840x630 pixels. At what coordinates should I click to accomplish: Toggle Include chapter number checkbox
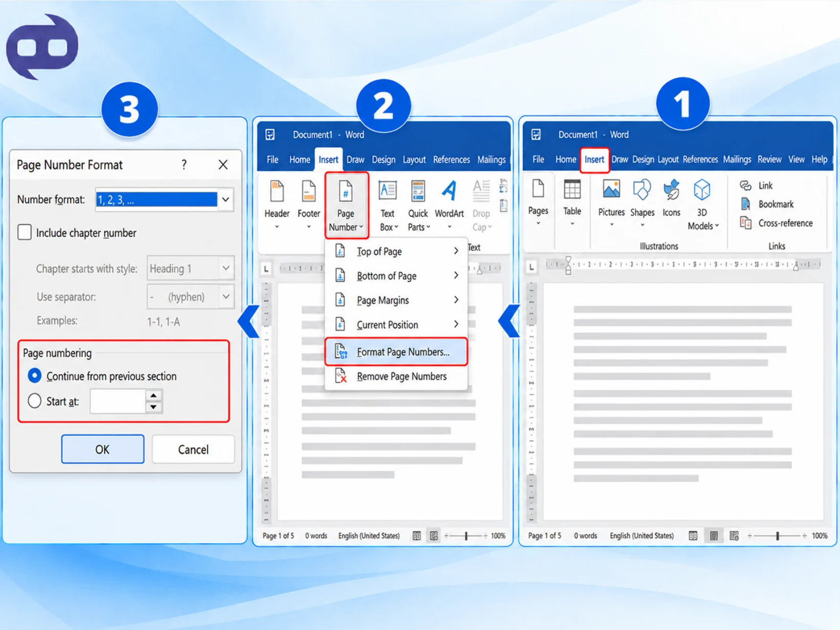point(25,232)
